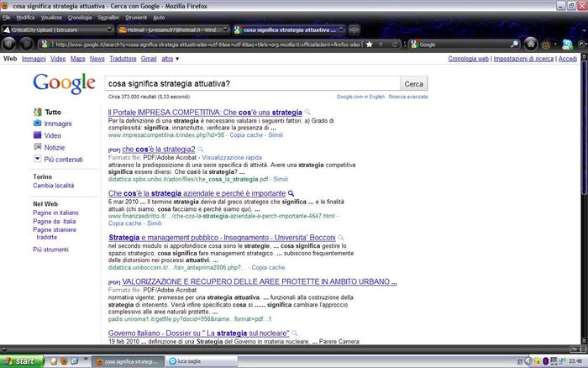Preview the Bocconi result magnifier icon
Image resolution: width=588 pixels, height=368 pixels.
(341, 238)
